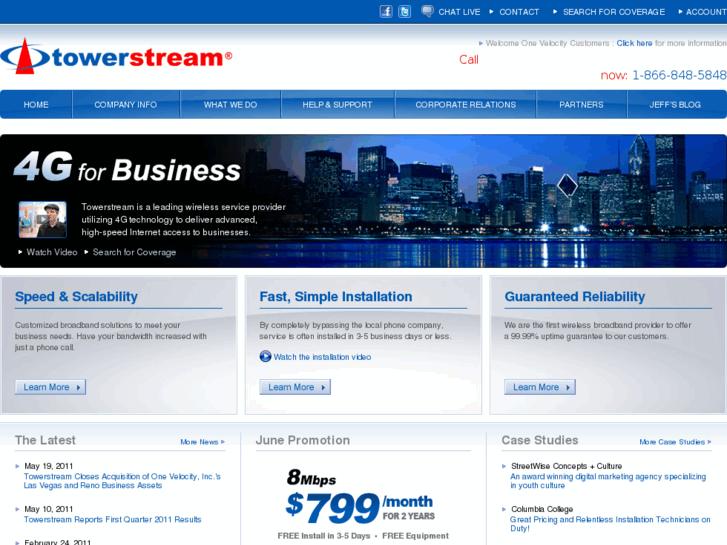The image size is (727, 545).
Task: Follow the 'Click here' One Velocity link
Action: pyautogui.click(x=634, y=43)
